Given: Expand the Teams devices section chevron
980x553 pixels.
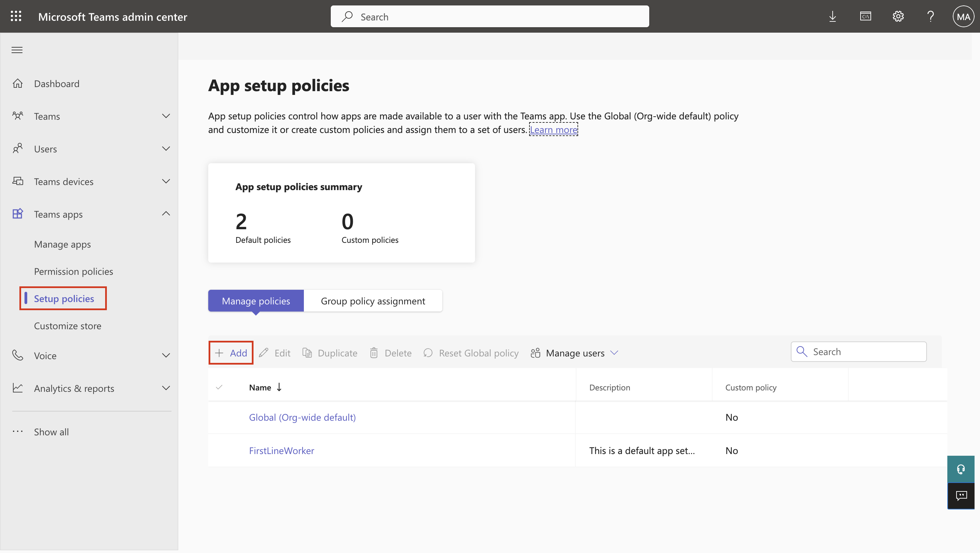Looking at the screenshot, I should [166, 181].
